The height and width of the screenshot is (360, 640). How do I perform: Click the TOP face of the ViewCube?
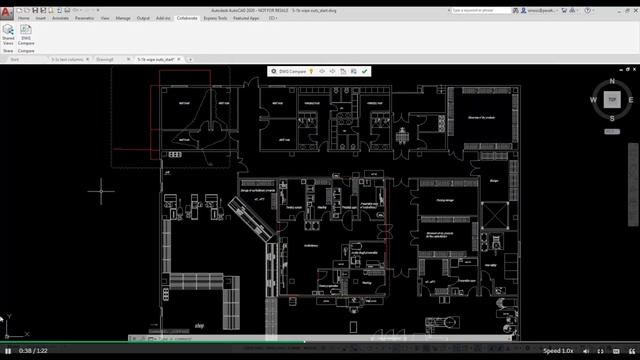612,100
